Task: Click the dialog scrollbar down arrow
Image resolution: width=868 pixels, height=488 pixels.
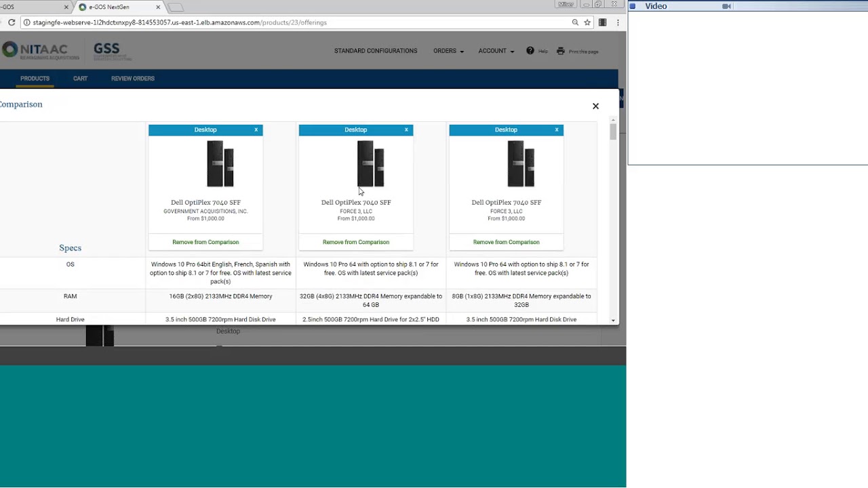Action: click(613, 320)
